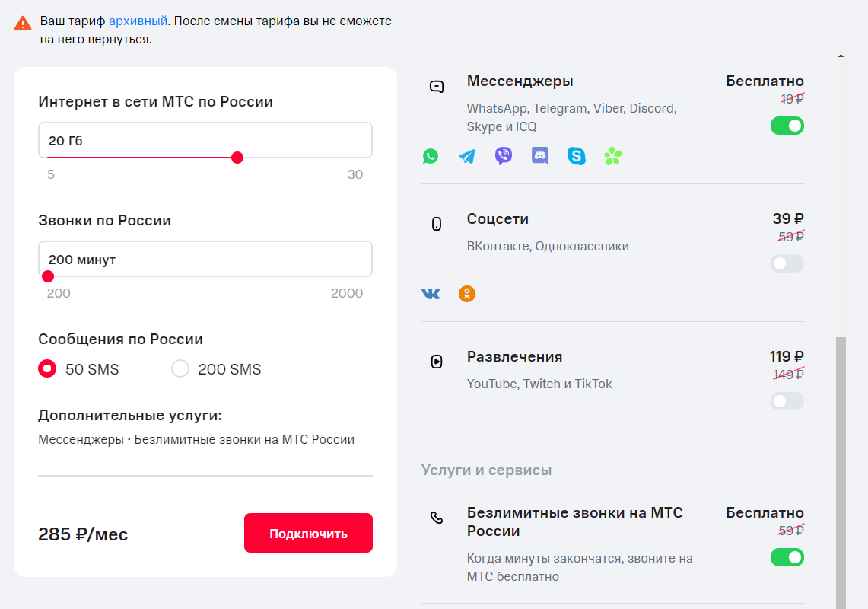Viewport: 868px width, 609px height.
Task: Click the 200 минут calls input field
Action: pyautogui.click(x=205, y=259)
